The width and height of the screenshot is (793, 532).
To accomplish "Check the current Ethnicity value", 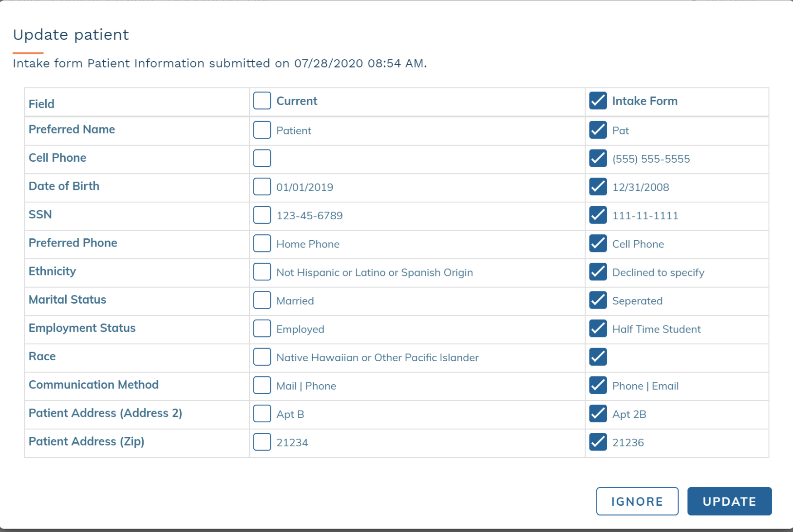I will pos(262,272).
